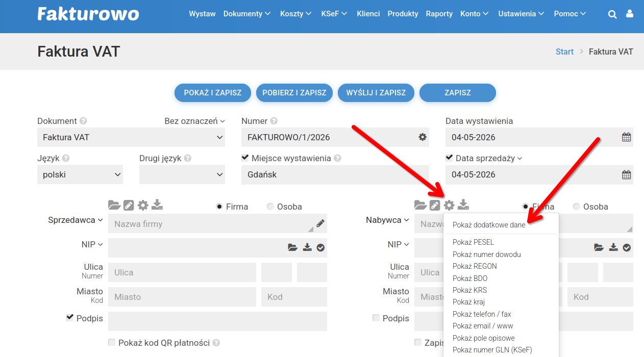644x357 pixels.
Task: Click help icon next to Drugi język
Action: pyautogui.click(x=188, y=159)
